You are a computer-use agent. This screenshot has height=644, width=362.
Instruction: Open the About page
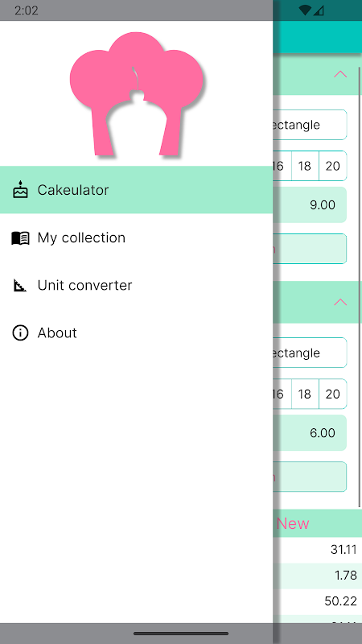(x=136, y=332)
